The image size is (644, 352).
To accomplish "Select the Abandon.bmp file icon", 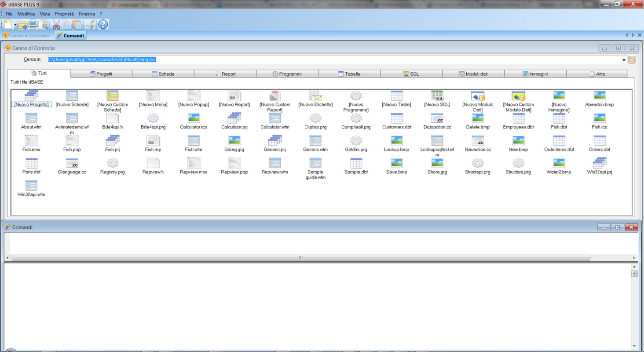I will pos(600,95).
